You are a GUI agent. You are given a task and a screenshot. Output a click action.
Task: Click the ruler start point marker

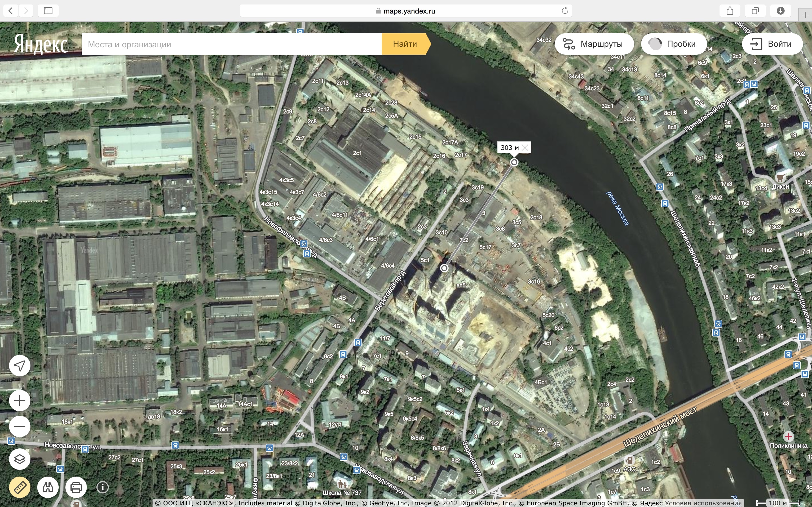(444, 268)
